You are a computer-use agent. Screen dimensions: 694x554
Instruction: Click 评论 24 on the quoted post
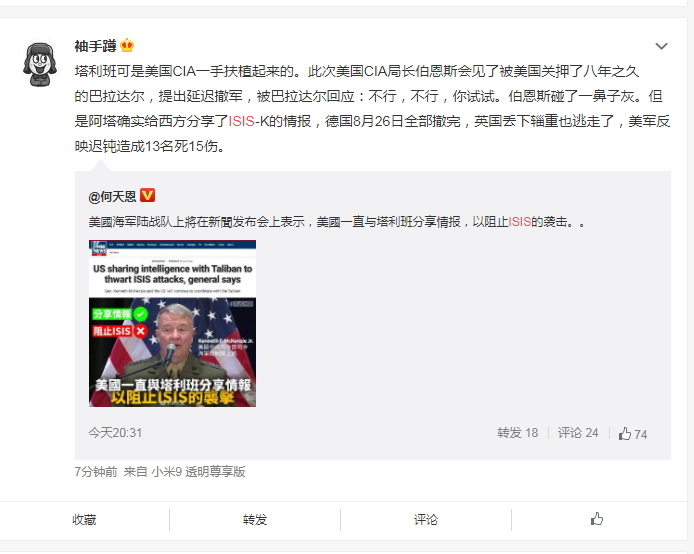pyautogui.click(x=578, y=433)
